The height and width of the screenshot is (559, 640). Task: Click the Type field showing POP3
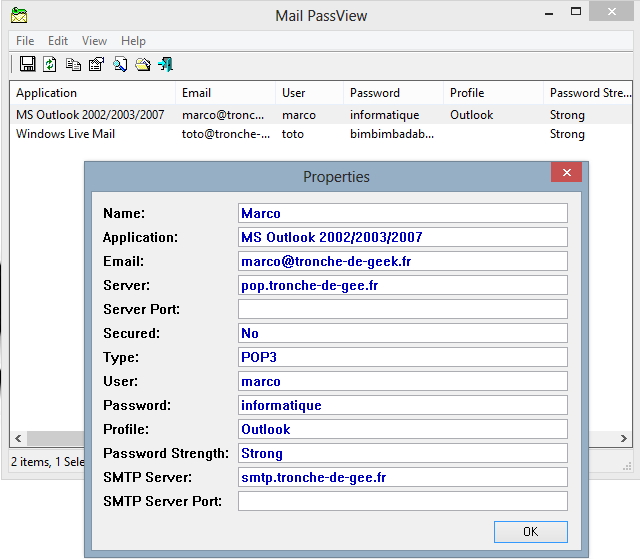pos(403,357)
